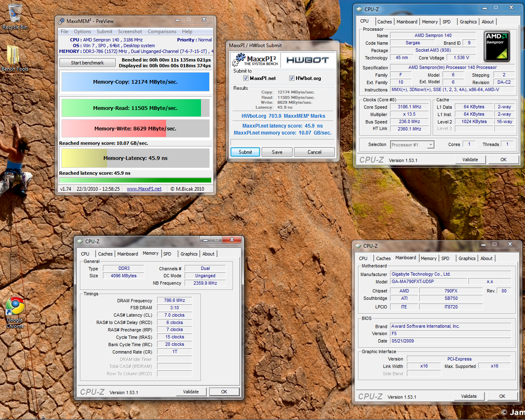Open the File menu in MaxxMEM

(x=64, y=32)
